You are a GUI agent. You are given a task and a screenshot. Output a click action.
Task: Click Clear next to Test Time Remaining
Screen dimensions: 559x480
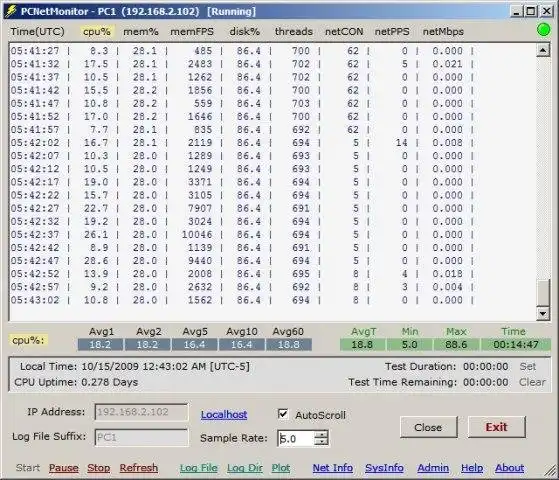[532, 382]
